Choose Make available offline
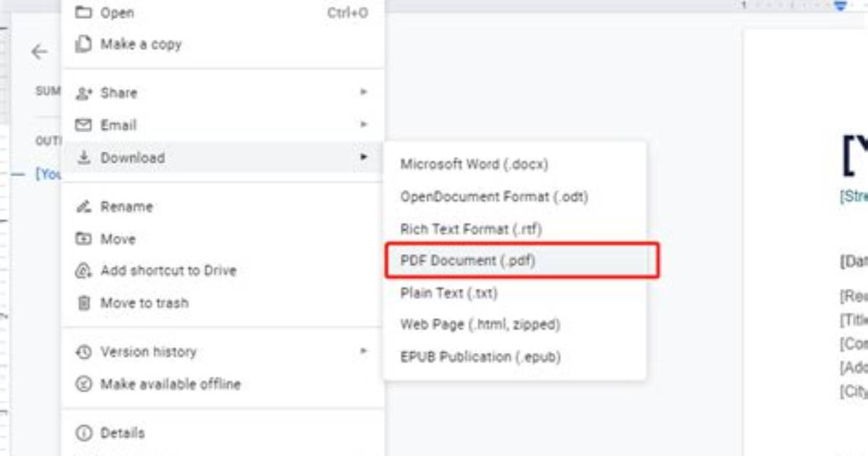Screen dimensions: 868x456 click(223, 384)
